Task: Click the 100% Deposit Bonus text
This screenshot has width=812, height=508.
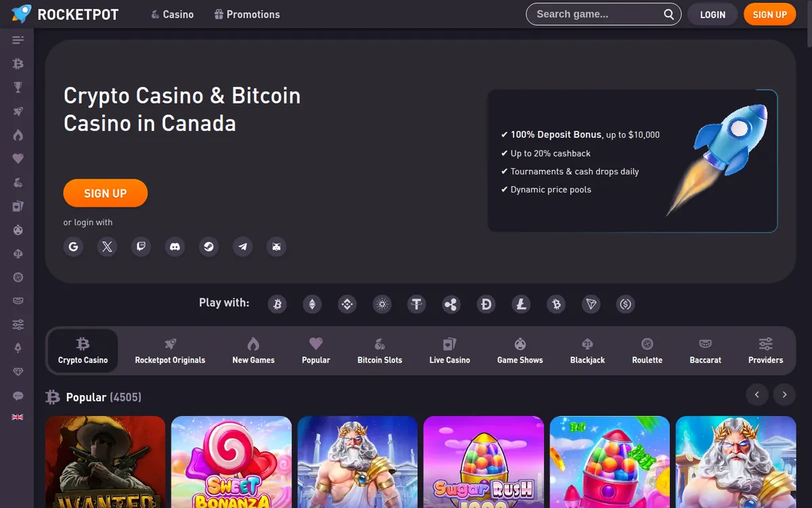Action: coord(556,135)
